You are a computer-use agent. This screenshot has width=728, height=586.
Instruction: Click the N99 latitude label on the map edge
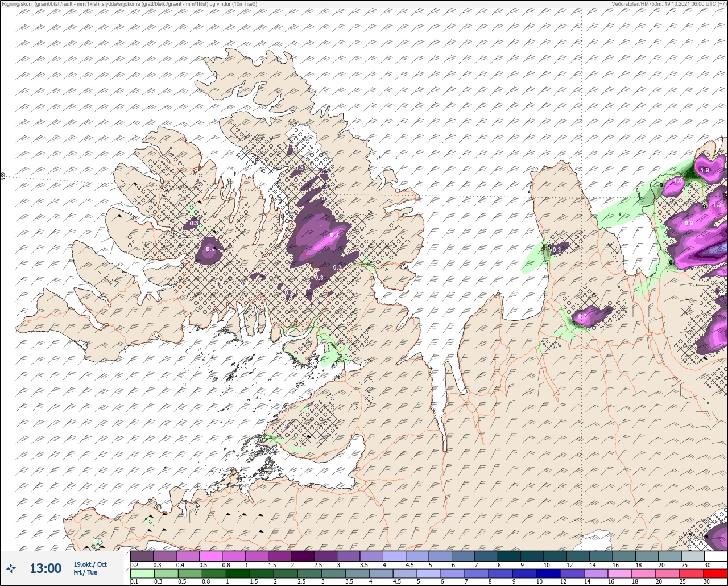click(3, 177)
